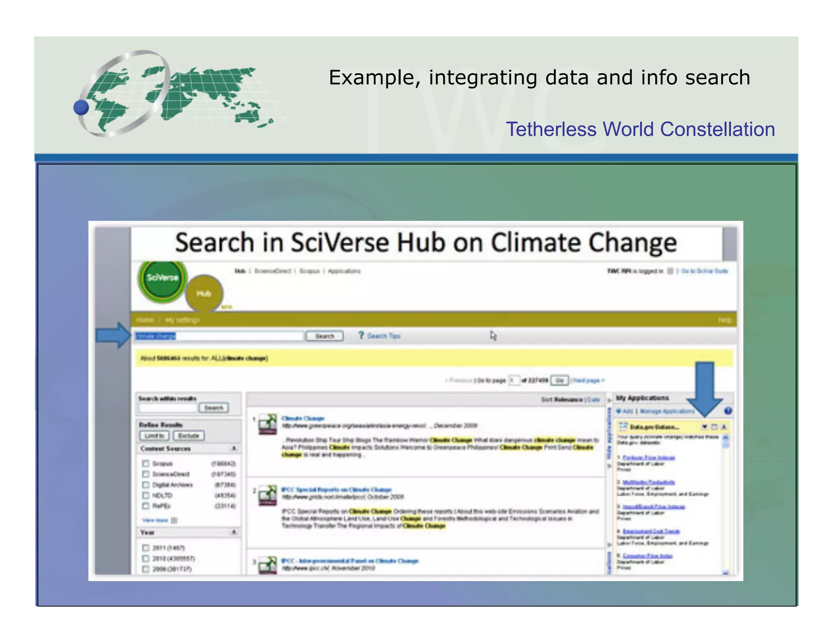
Task: Click the Manage Applications link
Action: click(667, 411)
